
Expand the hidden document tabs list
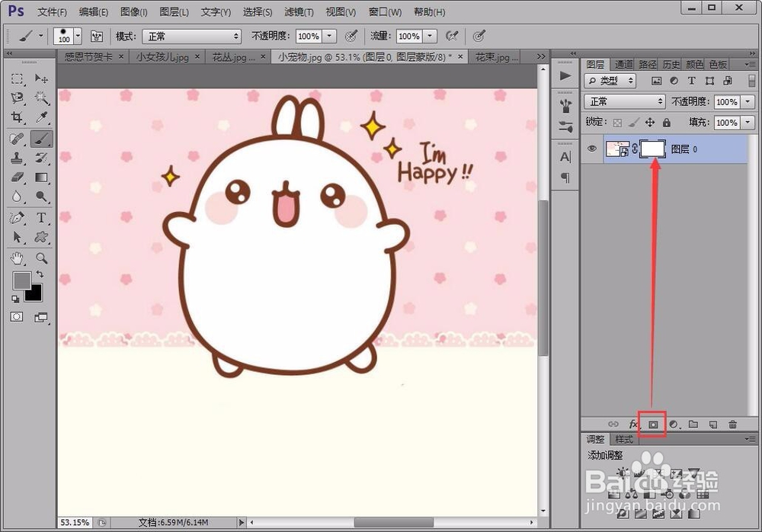(x=541, y=57)
